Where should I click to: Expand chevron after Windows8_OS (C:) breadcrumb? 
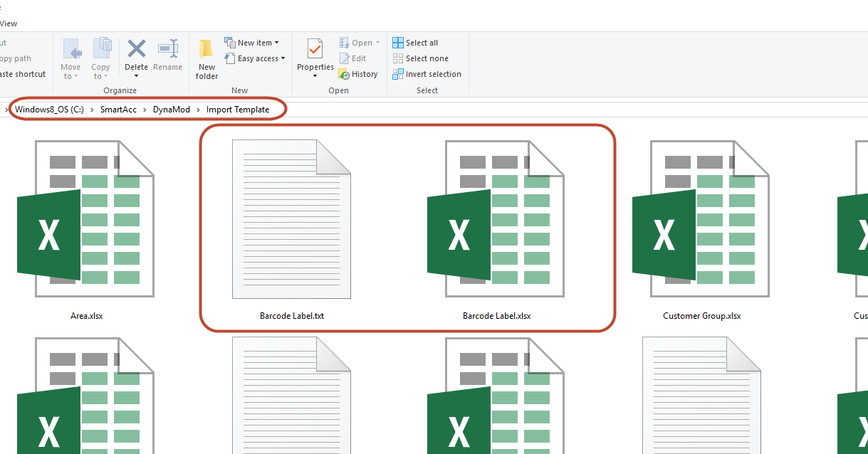point(92,110)
